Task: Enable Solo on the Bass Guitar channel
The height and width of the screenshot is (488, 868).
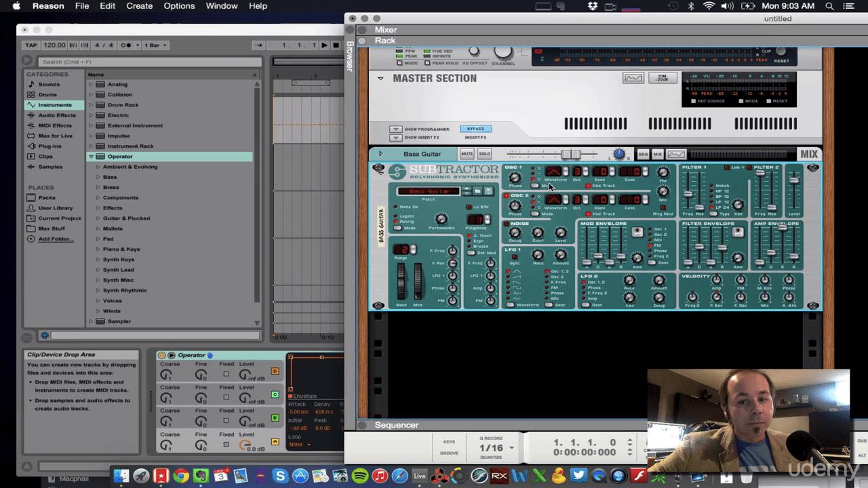Action: tap(485, 154)
